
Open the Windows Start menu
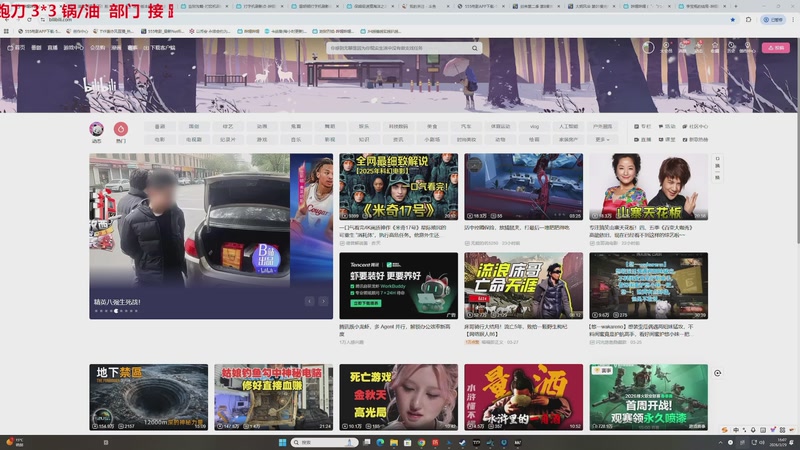tap(282, 442)
